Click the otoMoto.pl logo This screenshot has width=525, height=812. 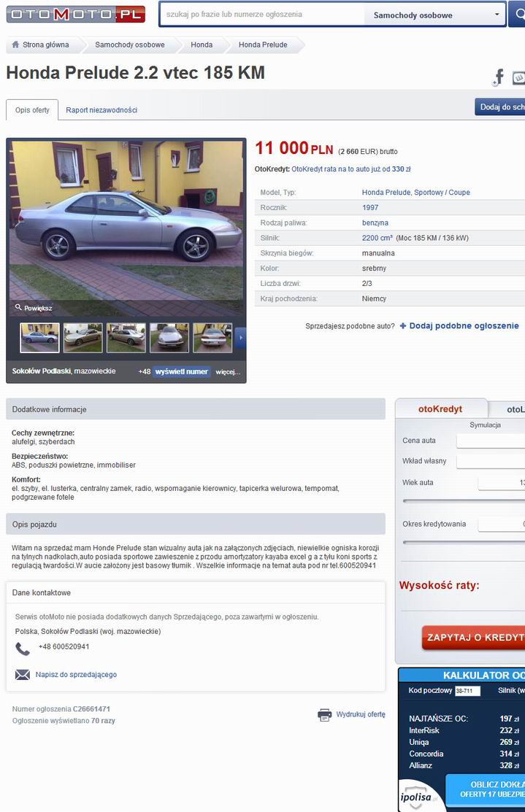point(76,14)
